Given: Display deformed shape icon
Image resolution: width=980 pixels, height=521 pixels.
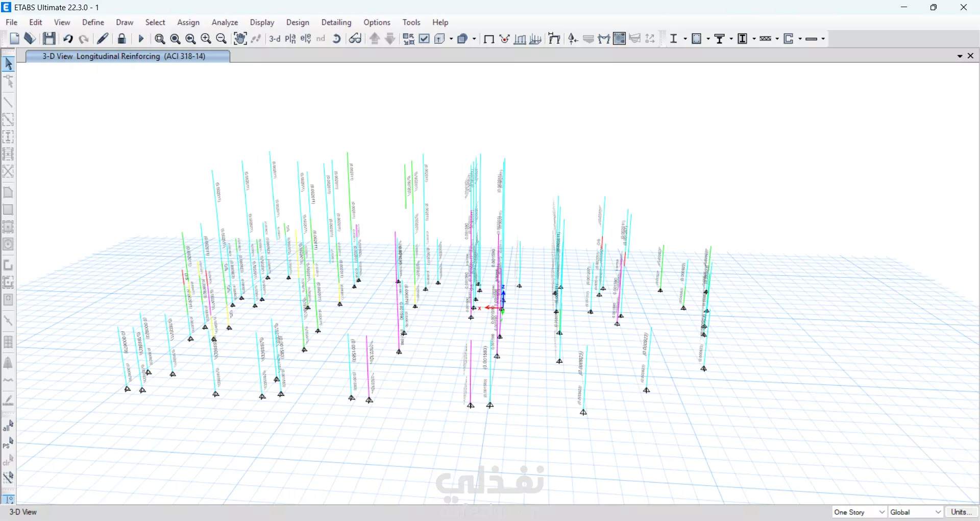Looking at the screenshot, I should pyautogui.click(x=505, y=39).
